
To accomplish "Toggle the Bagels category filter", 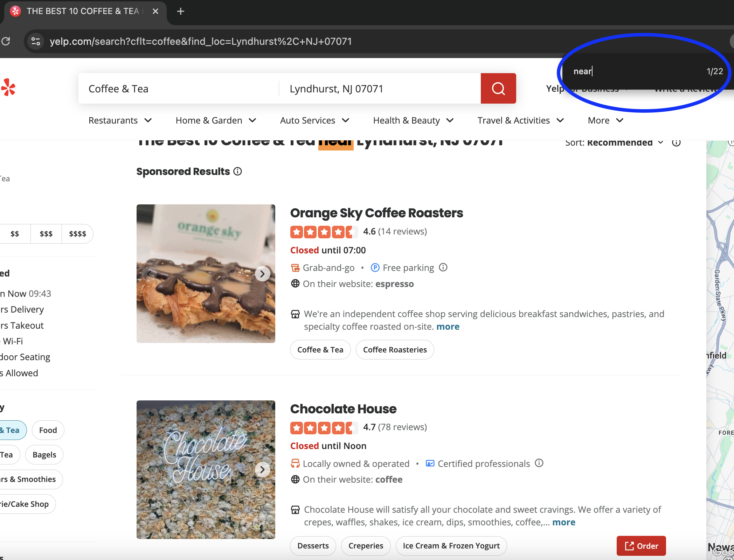I will [x=44, y=454].
